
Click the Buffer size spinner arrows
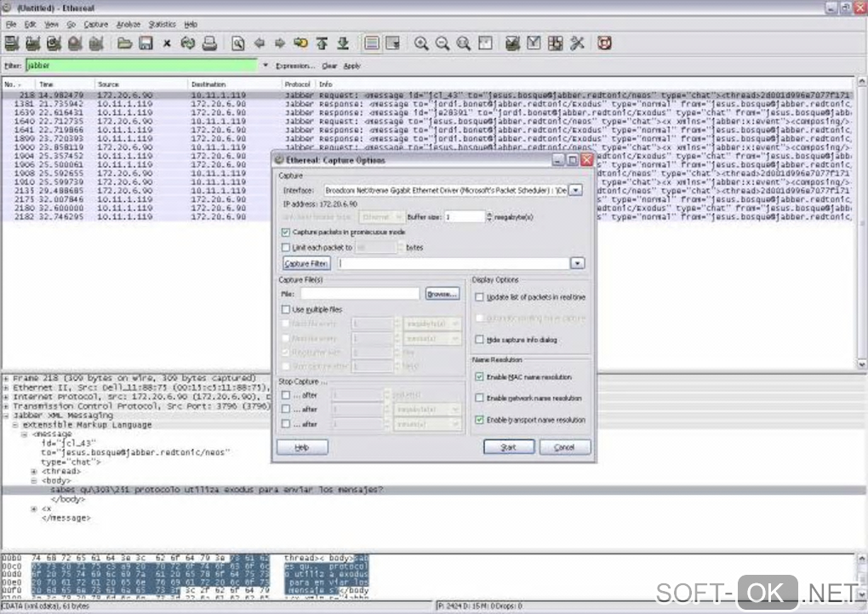click(488, 216)
